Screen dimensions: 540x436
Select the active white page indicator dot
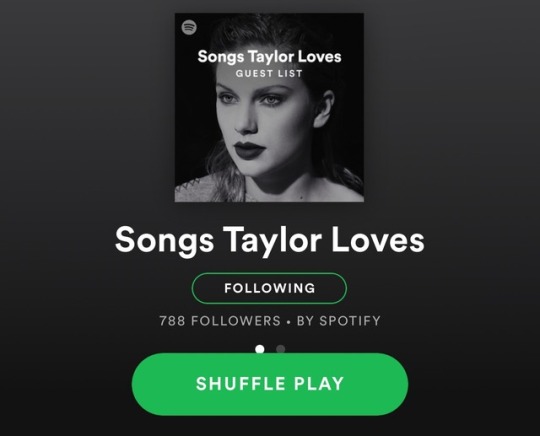[x=260, y=349]
